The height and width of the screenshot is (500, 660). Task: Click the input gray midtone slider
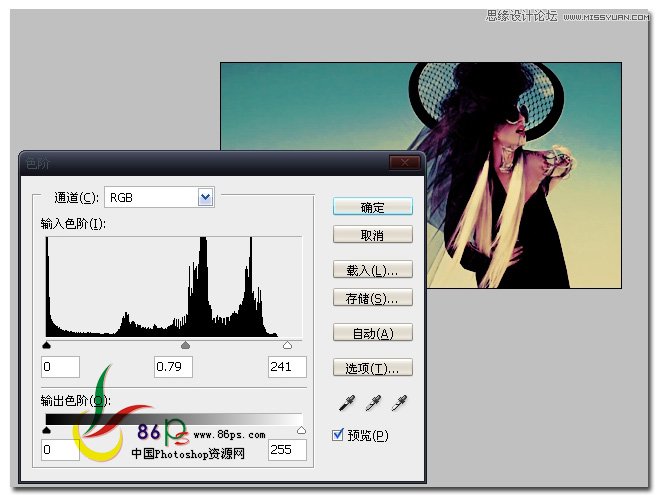[x=185, y=345]
